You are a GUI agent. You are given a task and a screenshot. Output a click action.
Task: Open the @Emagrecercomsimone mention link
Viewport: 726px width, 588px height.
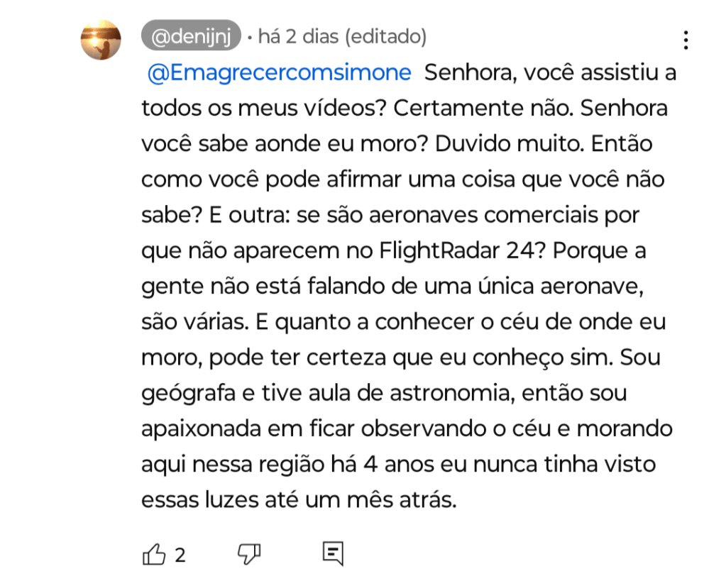[280, 73]
